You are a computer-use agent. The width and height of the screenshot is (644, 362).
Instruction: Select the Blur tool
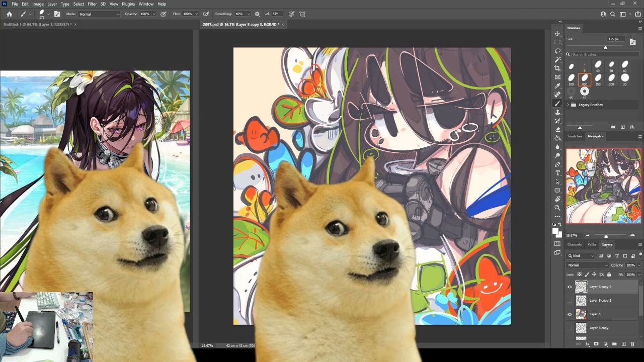(557, 147)
